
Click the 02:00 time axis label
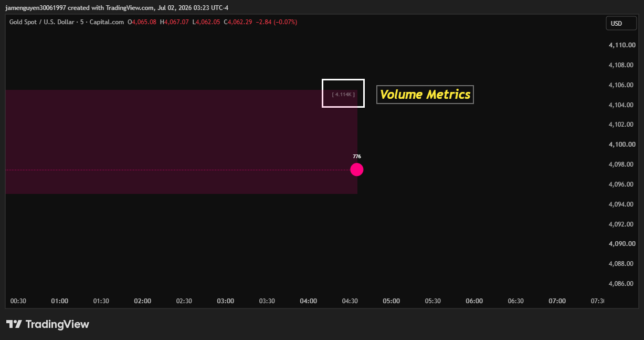[143, 301]
